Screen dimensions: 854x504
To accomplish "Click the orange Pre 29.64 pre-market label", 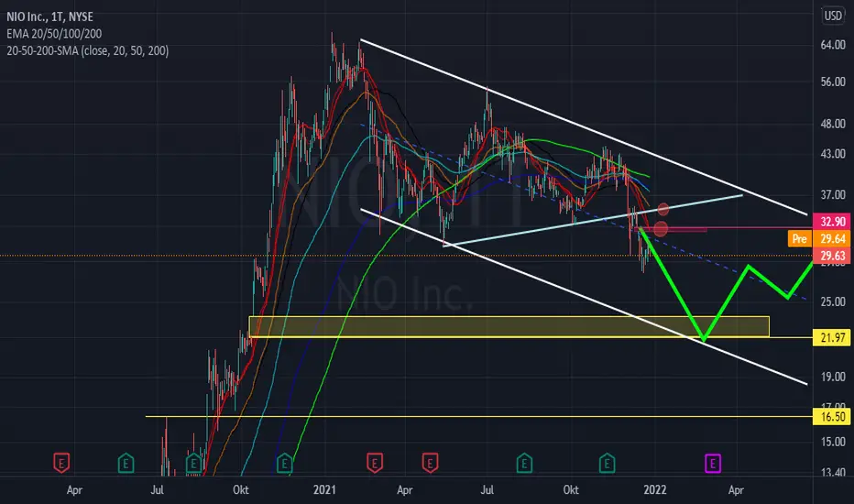I will pyautogui.click(x=818, y=238).
